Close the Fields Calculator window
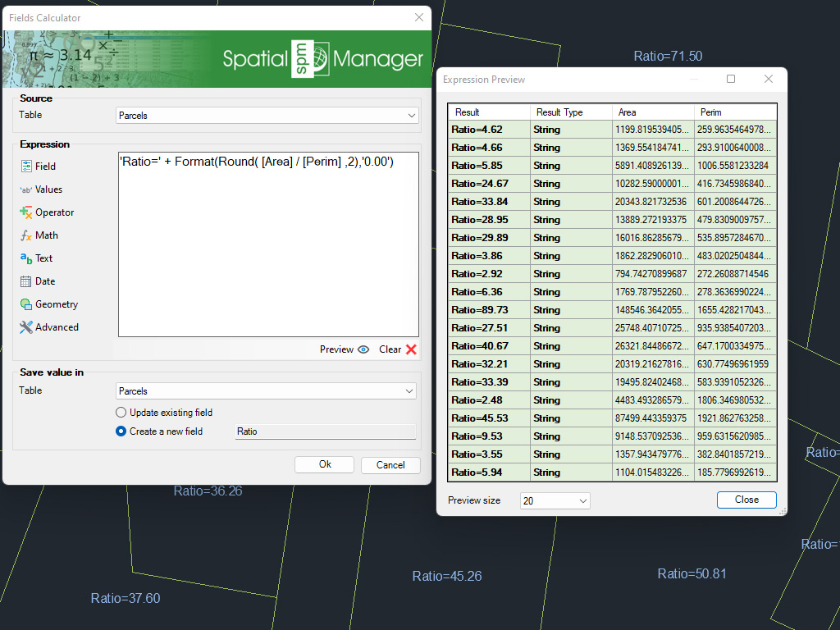 [x=419, y=18]
